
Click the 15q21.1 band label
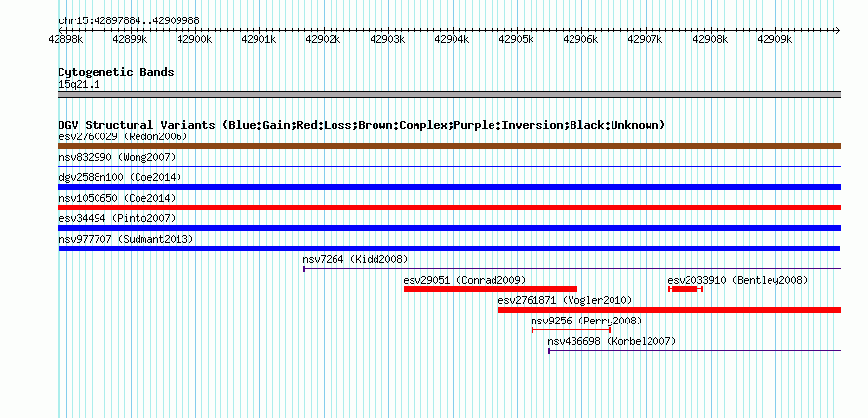click(x=79, y=85)
